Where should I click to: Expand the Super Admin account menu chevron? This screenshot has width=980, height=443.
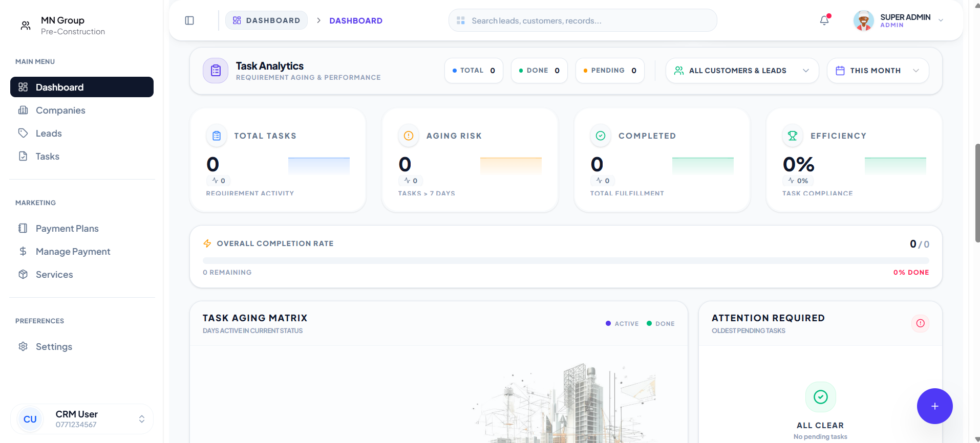tap(941, 20)
